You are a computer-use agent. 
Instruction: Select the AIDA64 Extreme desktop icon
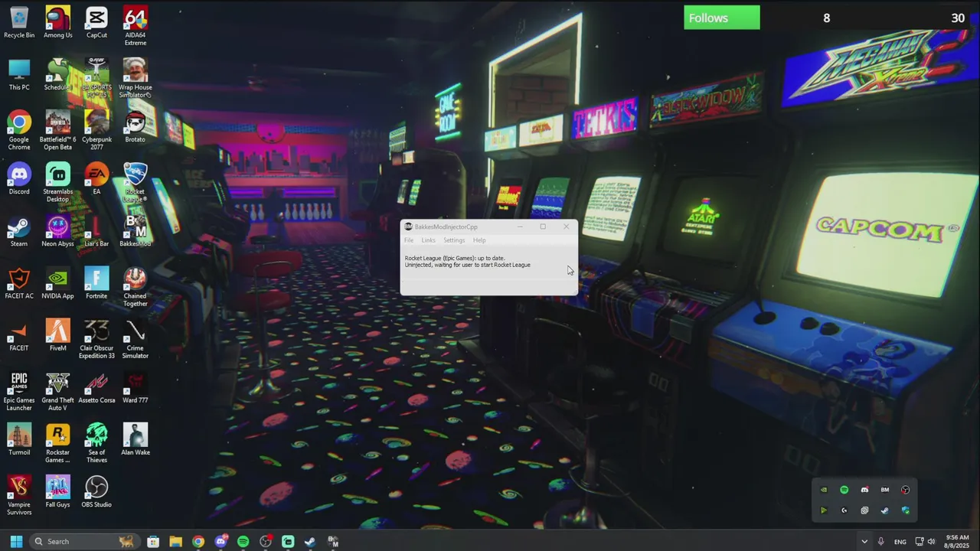click(136, 26)
